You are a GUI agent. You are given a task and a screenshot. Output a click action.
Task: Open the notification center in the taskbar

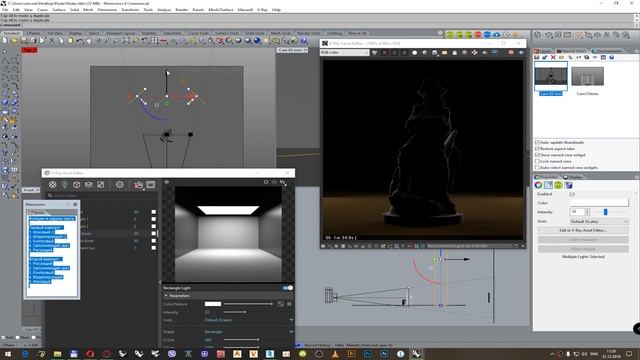tap(629, 354)
